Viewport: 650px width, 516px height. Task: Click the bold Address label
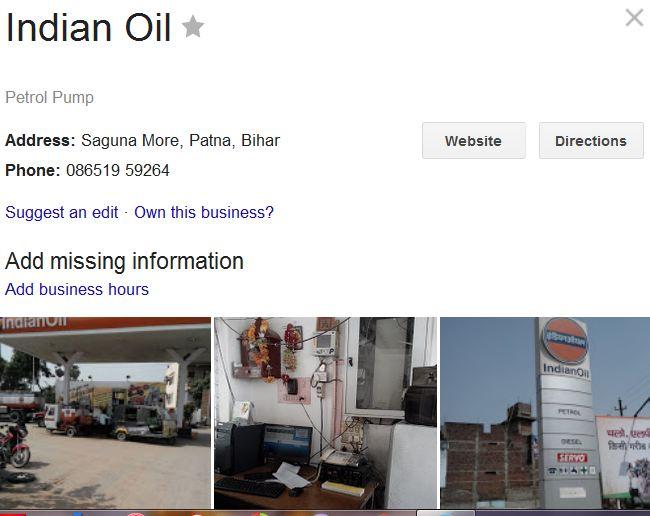coord(40,141)
